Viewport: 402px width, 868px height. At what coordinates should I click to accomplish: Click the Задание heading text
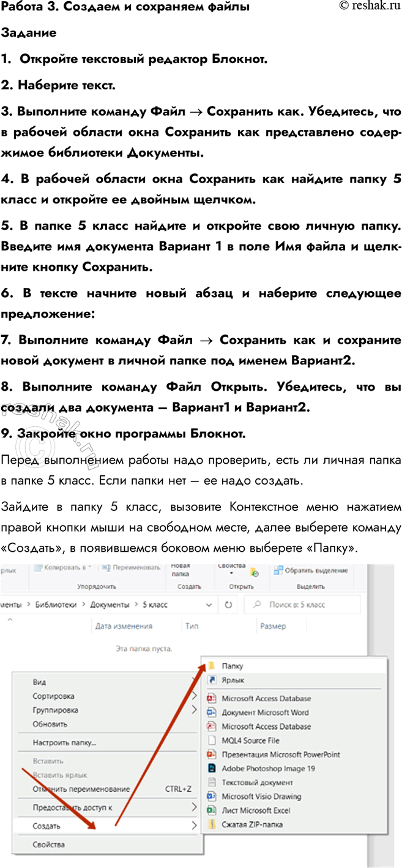pos(29,33)
